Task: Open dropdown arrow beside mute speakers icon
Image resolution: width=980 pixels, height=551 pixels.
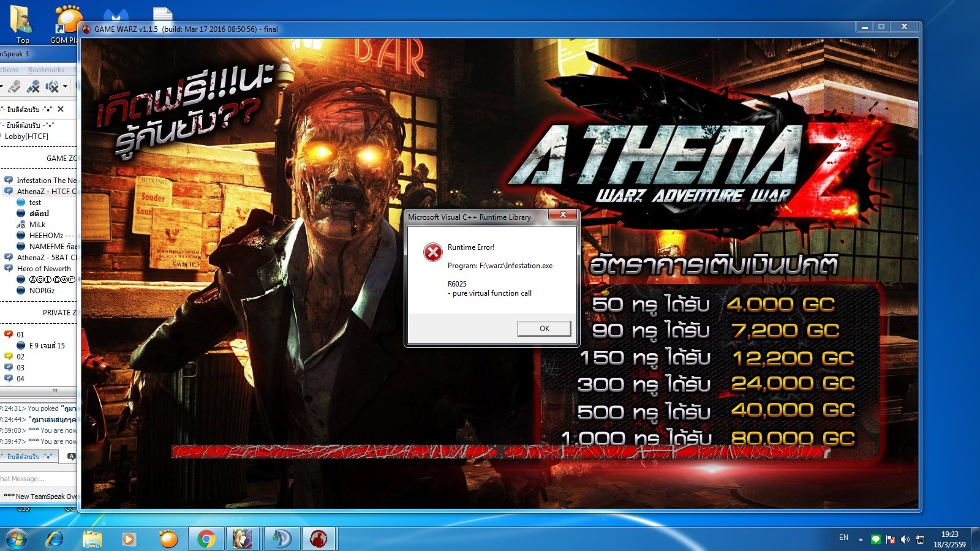Action: [x=65, y=86]
